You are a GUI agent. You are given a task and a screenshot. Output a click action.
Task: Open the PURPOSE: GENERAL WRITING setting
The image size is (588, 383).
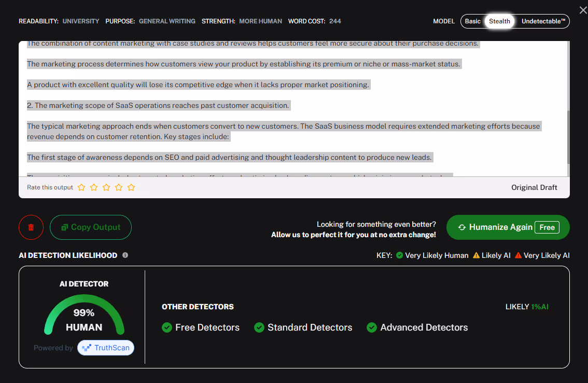(167, 21)
